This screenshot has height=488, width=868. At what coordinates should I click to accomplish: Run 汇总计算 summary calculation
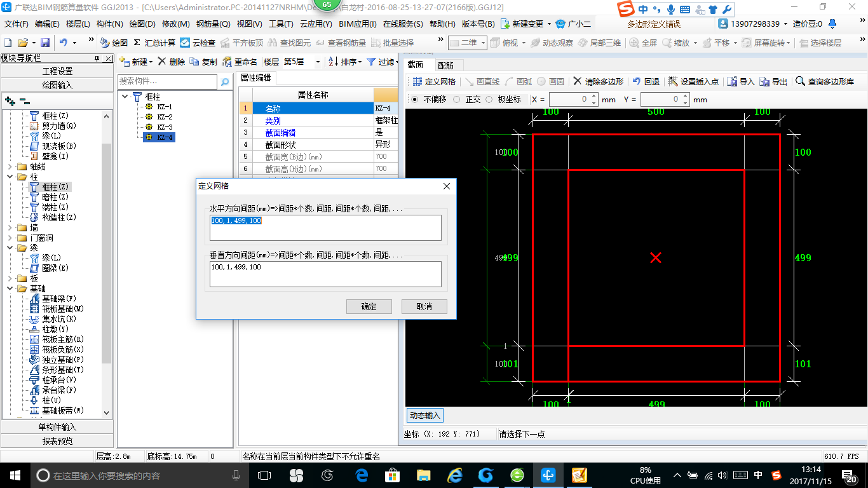(154, 43)
